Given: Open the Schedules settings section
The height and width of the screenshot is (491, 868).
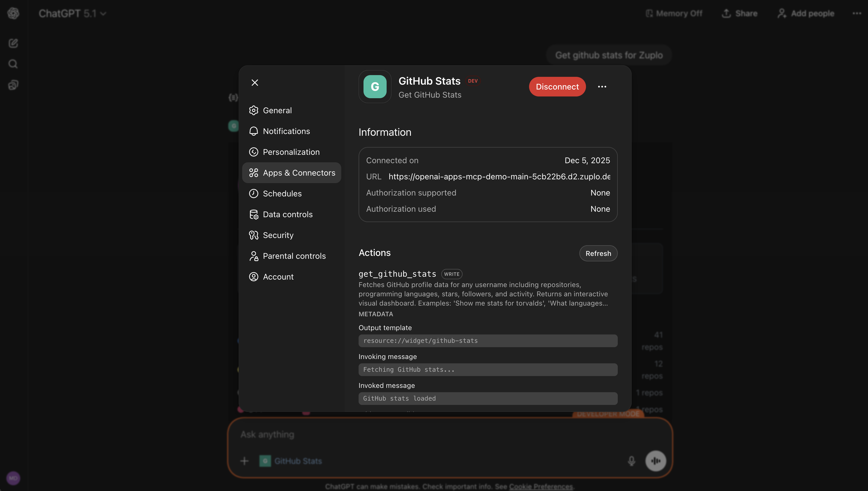Looking at the screenshot, I should [x=282, y=194].
